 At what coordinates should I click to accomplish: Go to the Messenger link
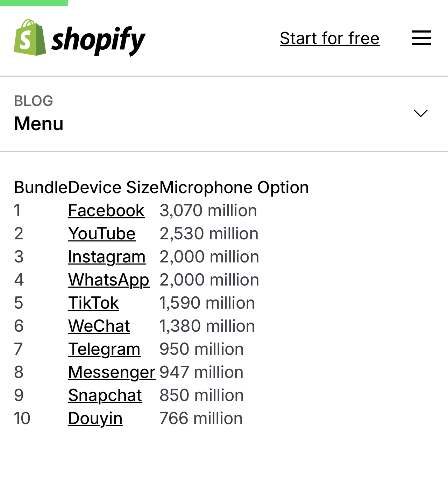(112, 372)
